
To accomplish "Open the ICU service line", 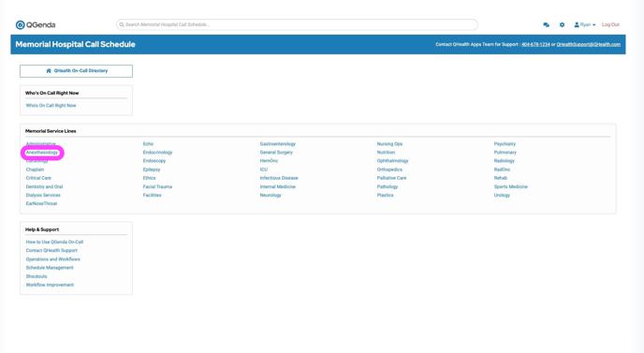I will coord(264,169).
